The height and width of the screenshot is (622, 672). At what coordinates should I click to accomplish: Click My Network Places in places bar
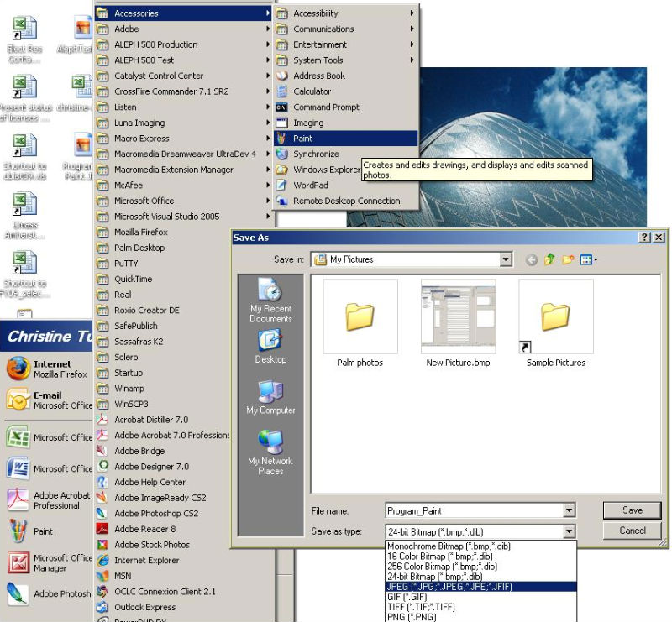(270, 452)
